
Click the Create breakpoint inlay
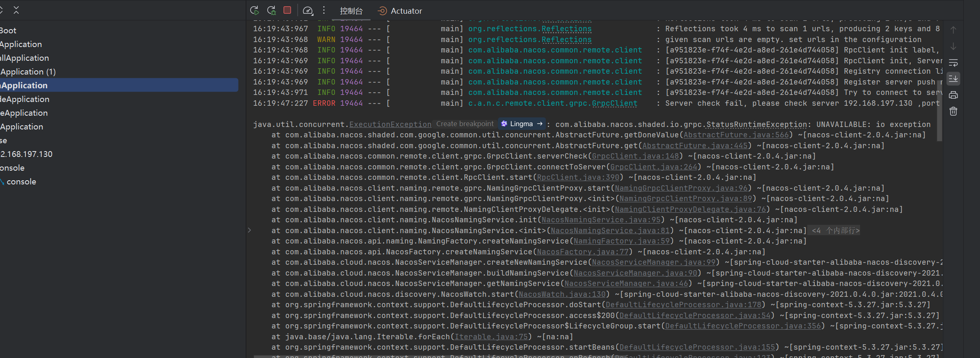(465, 124)
